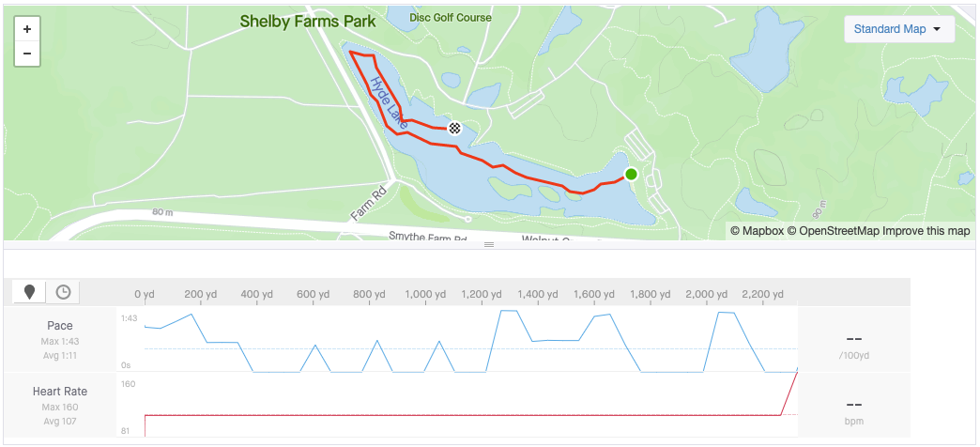Image resolution: width=980 pixels, height=447 pixels.
Task: Click the 2,000 yd axis tick
Action: coord(706,294)
